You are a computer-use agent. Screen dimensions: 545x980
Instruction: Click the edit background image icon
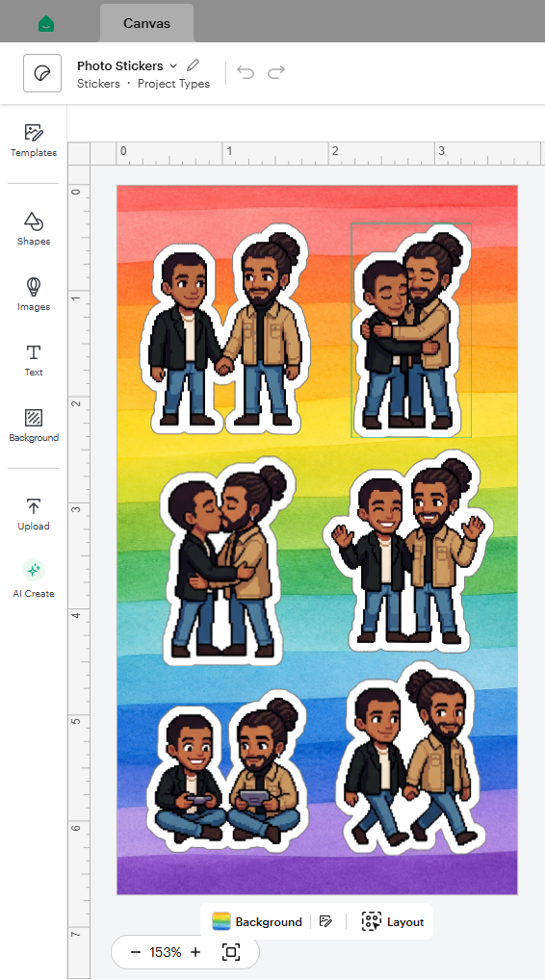[x=325, y=921]
